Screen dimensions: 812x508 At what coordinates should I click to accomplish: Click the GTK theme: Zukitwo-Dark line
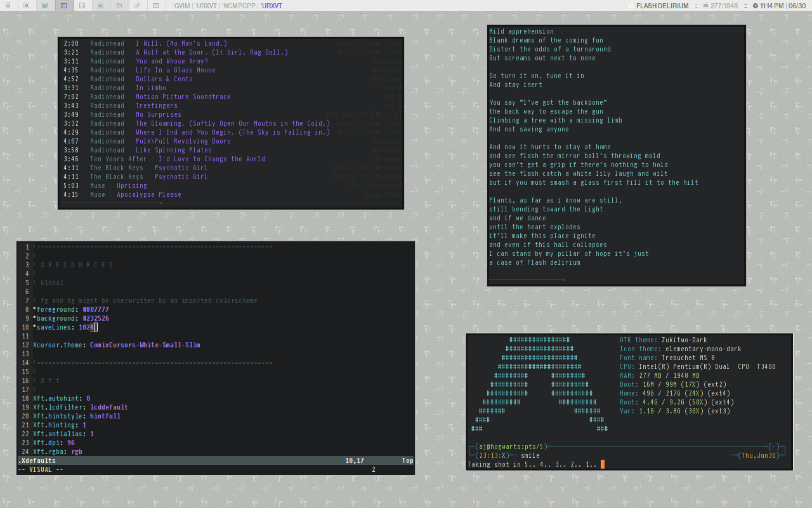point(664,340)
